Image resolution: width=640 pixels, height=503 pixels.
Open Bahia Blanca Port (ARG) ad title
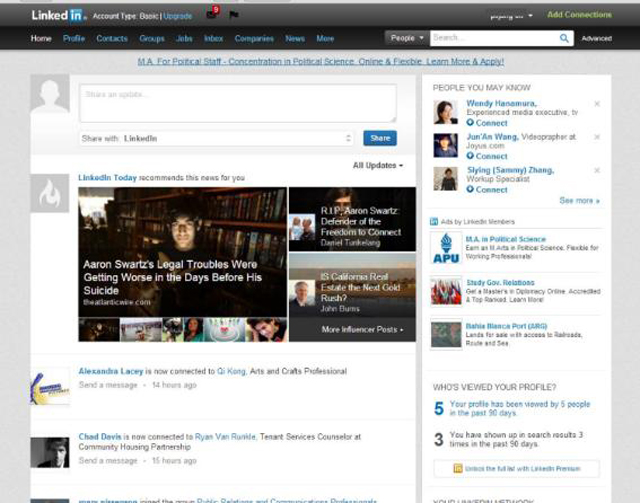pos(506,326)
